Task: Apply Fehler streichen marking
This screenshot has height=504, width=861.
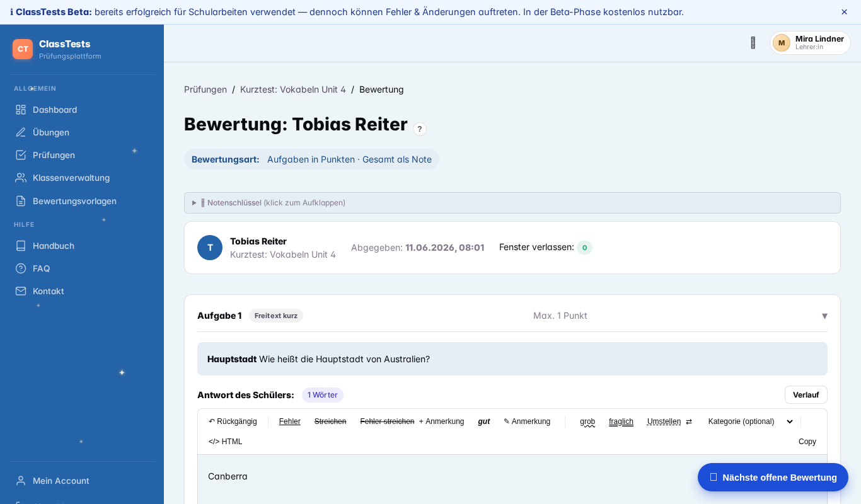Action: point(387,421)
